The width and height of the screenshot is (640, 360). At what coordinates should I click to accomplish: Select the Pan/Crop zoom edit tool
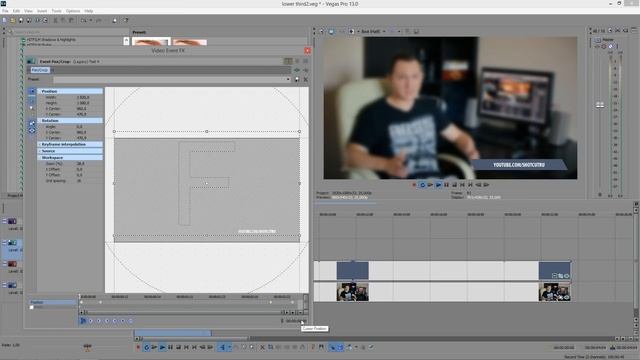pyautogui.click(x=32, y=107)
